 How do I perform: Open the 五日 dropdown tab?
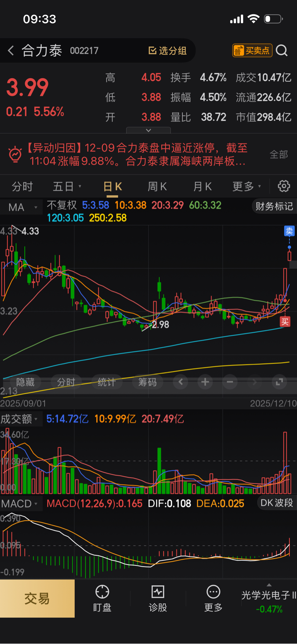tap(67, 187)
